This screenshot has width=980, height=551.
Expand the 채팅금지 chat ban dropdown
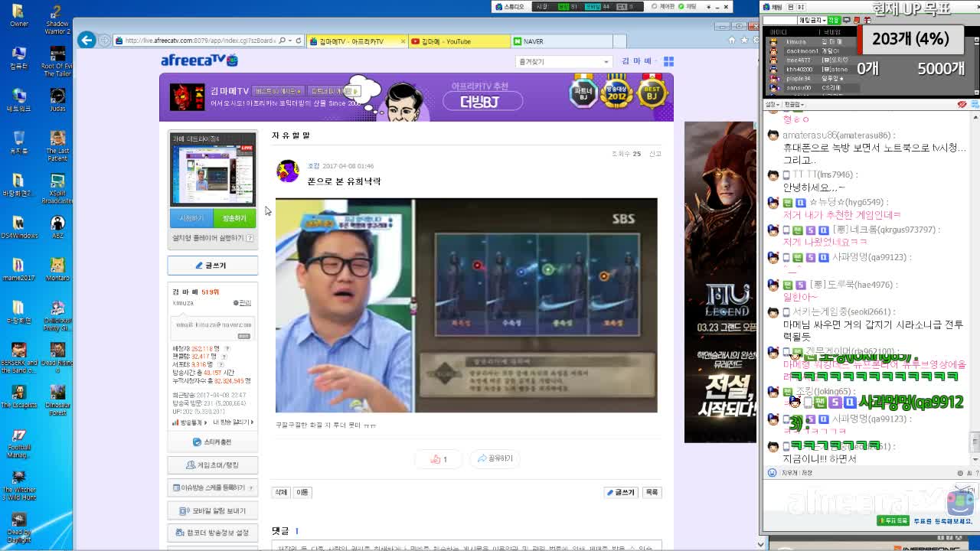tap(813, 20)
